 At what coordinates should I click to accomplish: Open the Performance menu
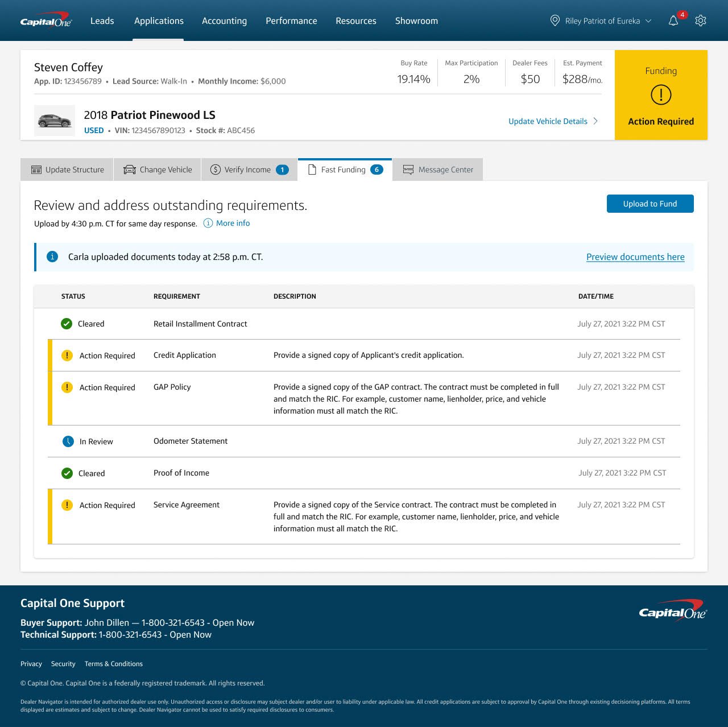(291, 20)
